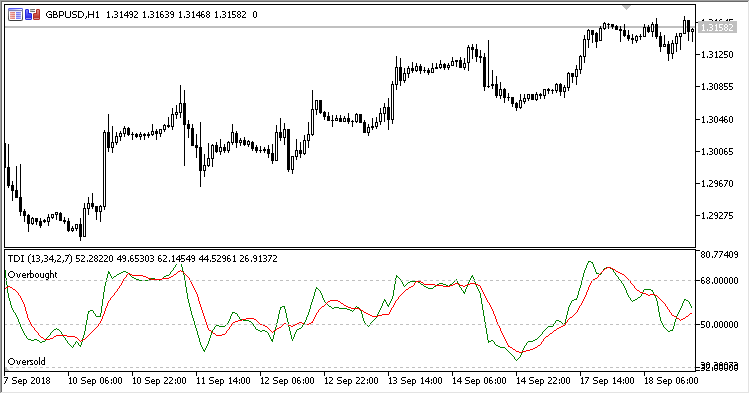Click the GBPUSD,H1 chart title text
750x394 pixels.
tap(72, 15)
